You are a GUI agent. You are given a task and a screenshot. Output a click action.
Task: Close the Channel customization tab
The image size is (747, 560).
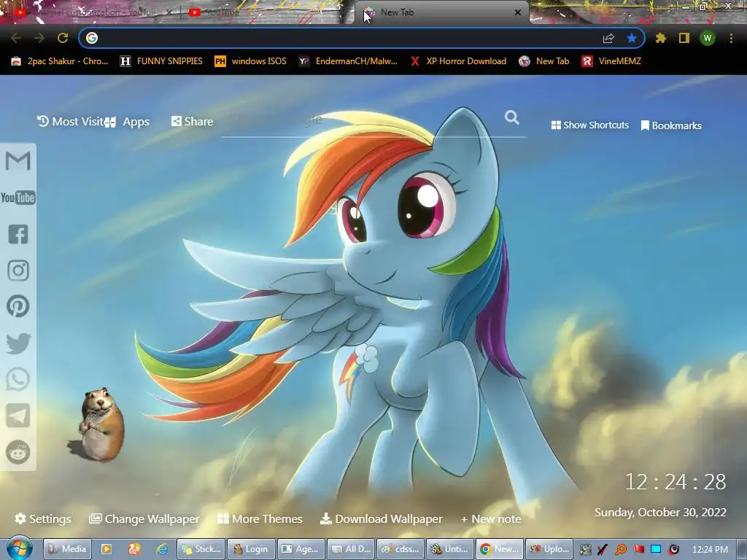click(169, 12)
